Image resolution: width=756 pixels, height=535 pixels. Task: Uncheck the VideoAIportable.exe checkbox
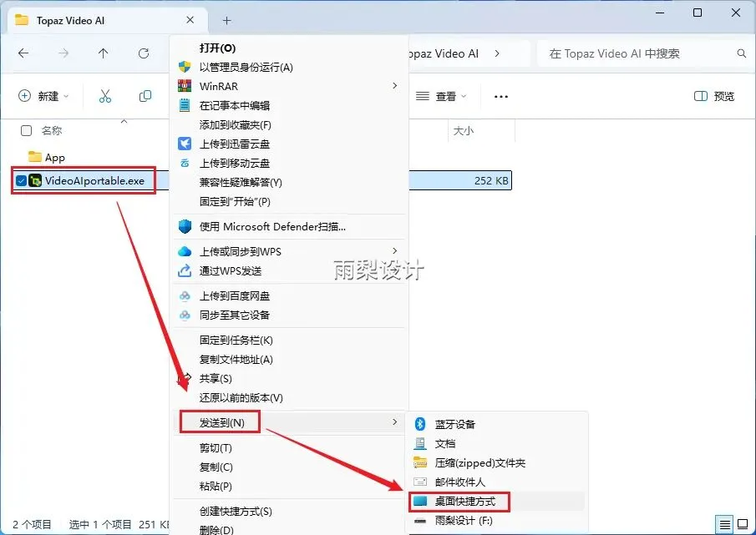21,180
